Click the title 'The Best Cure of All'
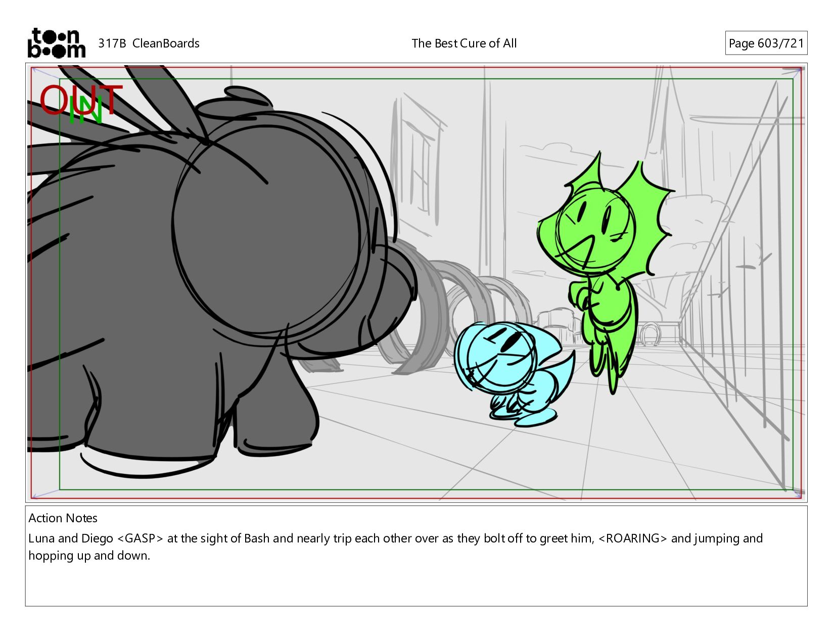The height and width of the screenshot is (644, 834). point(464,43)
